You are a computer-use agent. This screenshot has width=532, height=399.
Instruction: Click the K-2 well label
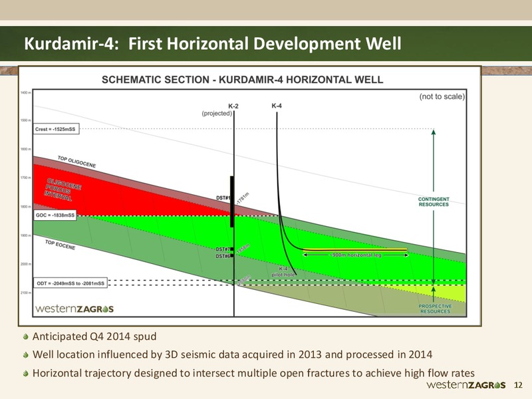pos(233,106)
